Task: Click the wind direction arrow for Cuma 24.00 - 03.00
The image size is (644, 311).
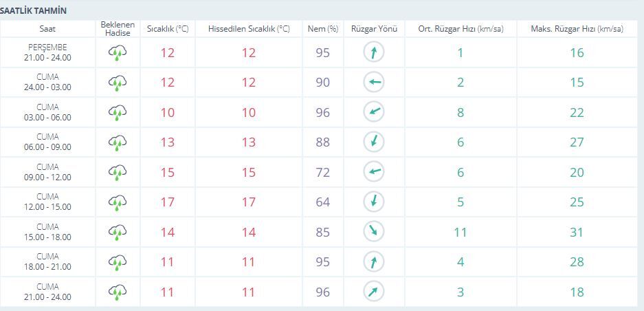Action: click(374, 83)
